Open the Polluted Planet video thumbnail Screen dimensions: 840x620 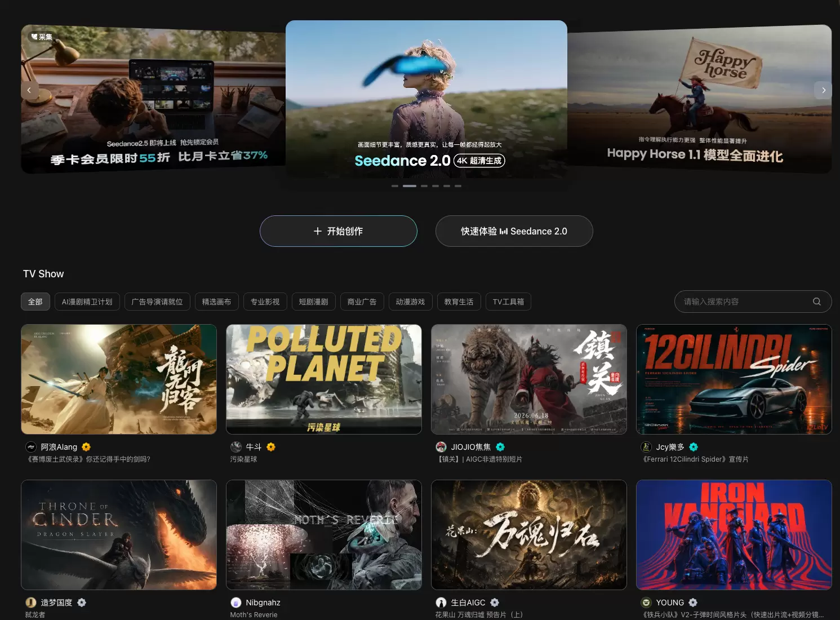(x=324, y=379)
